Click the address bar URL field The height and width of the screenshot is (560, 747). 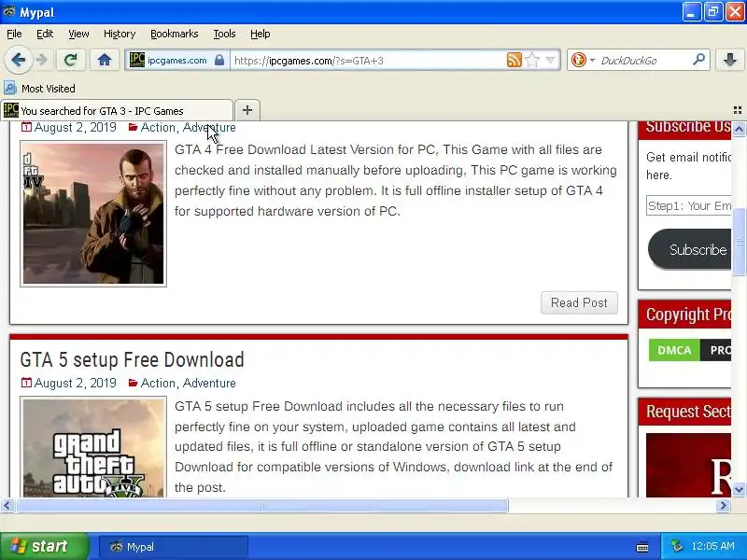point(369,61)
